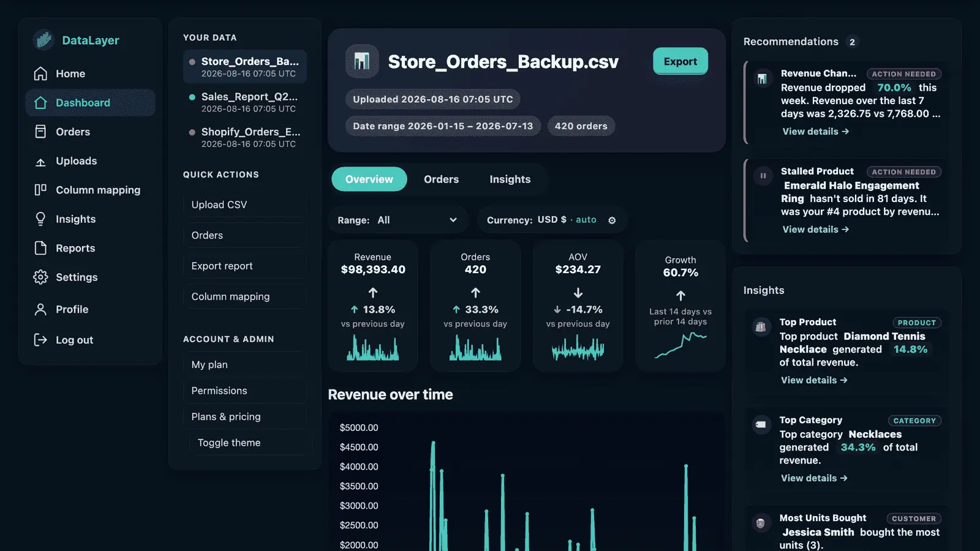Open View details for Top Category

(814, 478)
